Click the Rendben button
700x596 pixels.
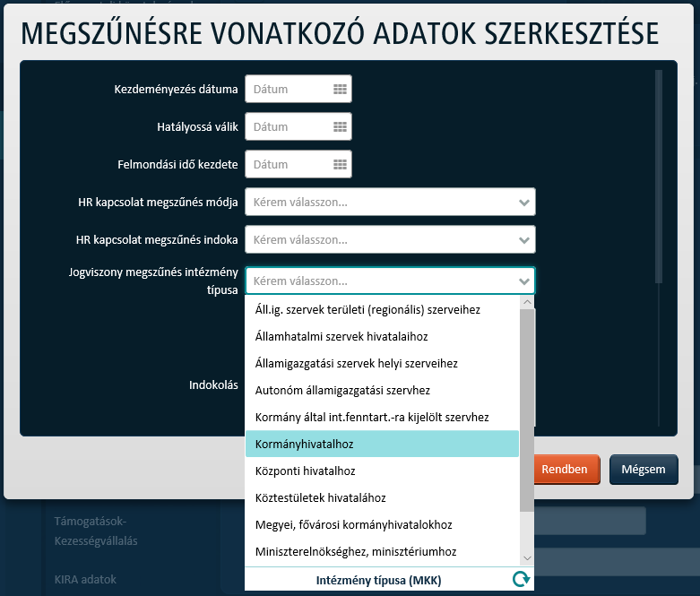coord(566,470)
